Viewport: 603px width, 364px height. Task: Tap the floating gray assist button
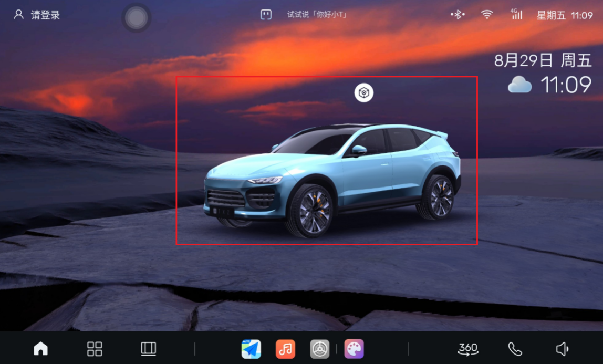tap(136, 18)
